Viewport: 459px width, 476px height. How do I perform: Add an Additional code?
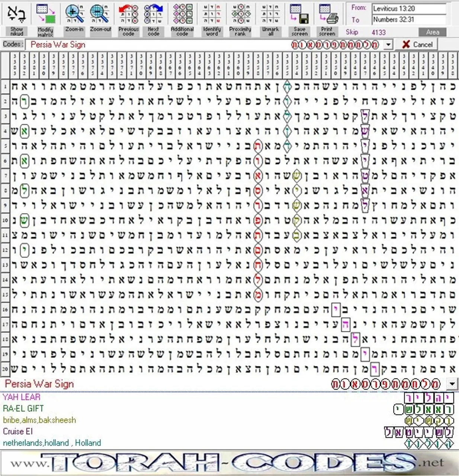[182, 13]
